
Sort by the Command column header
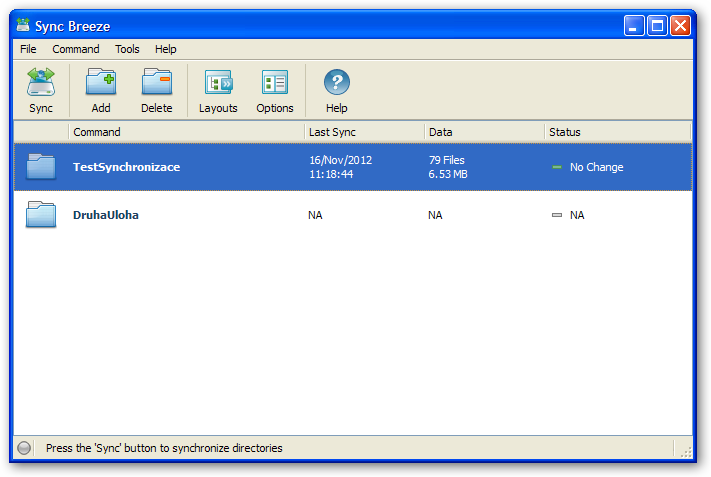186,132
